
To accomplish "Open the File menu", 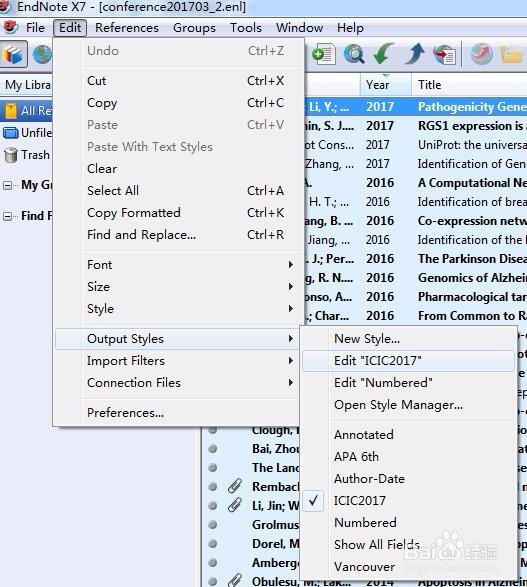I will pyautogui.click(x=35, y=28).
